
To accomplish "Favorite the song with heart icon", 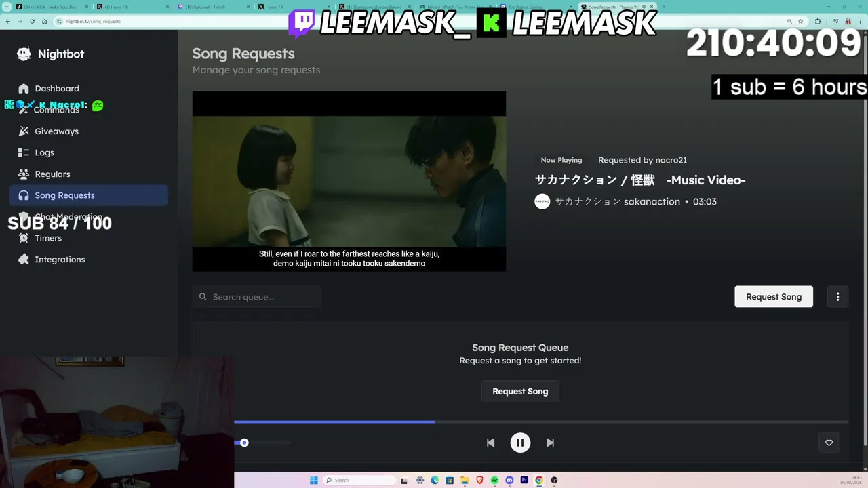I will [829, 443].
